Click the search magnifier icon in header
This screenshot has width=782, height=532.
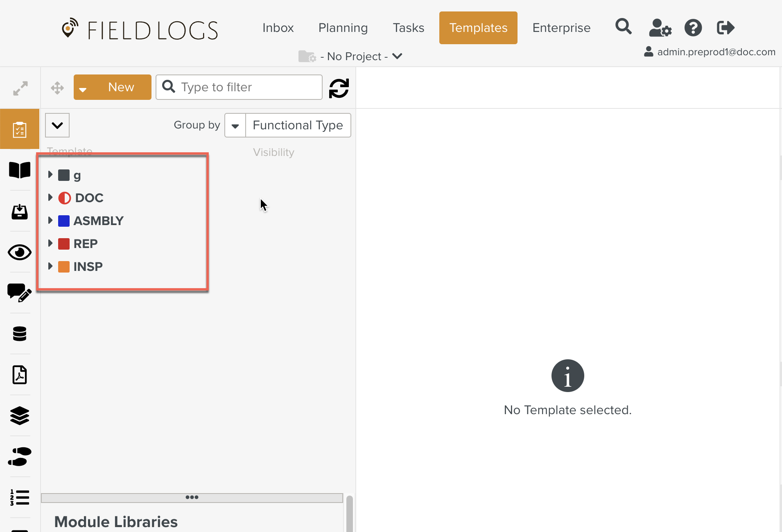click(623, 27)
